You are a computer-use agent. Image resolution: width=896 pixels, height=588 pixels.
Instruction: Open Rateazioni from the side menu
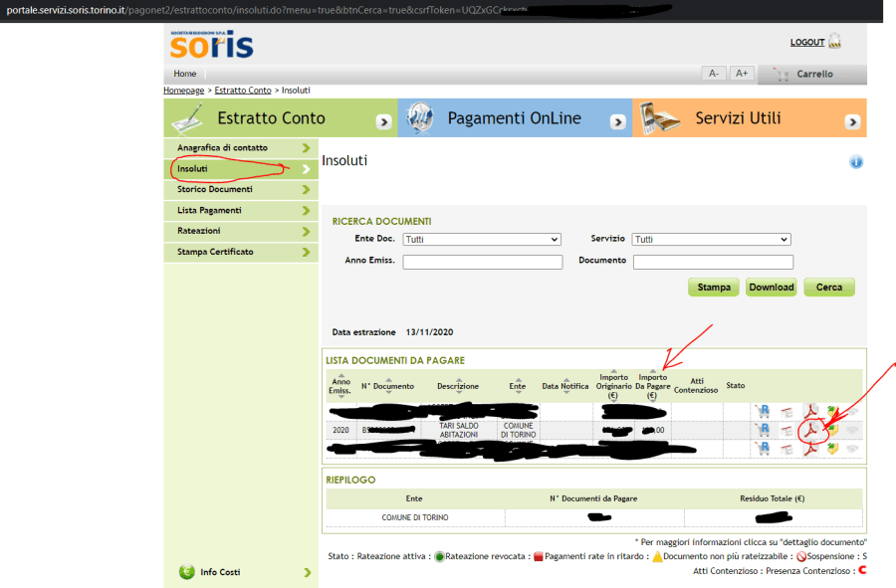[239, 231]
